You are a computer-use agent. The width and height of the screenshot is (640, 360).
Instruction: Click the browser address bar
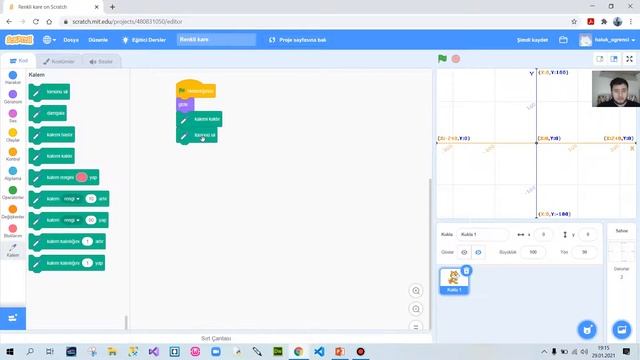pyautogui.click(x=314, y=22)
